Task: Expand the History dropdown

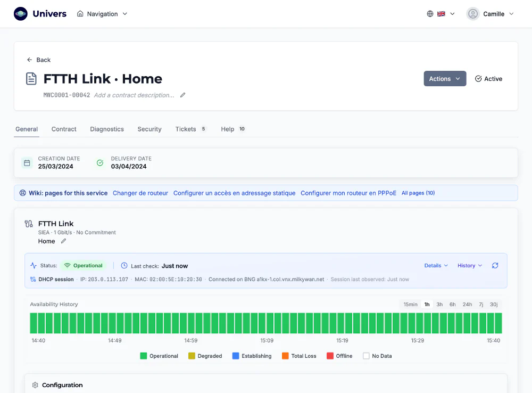Action: tap(470, 266)
